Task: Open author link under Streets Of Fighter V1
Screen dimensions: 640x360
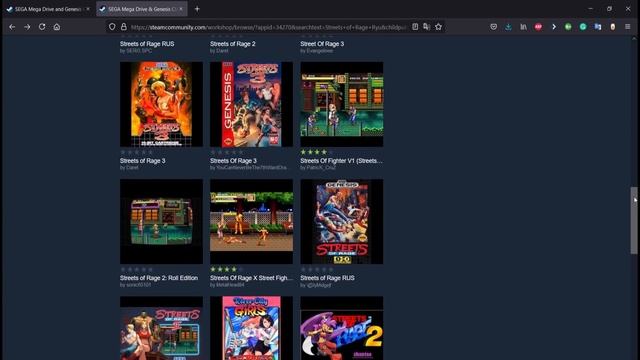Action: [320, 168]
